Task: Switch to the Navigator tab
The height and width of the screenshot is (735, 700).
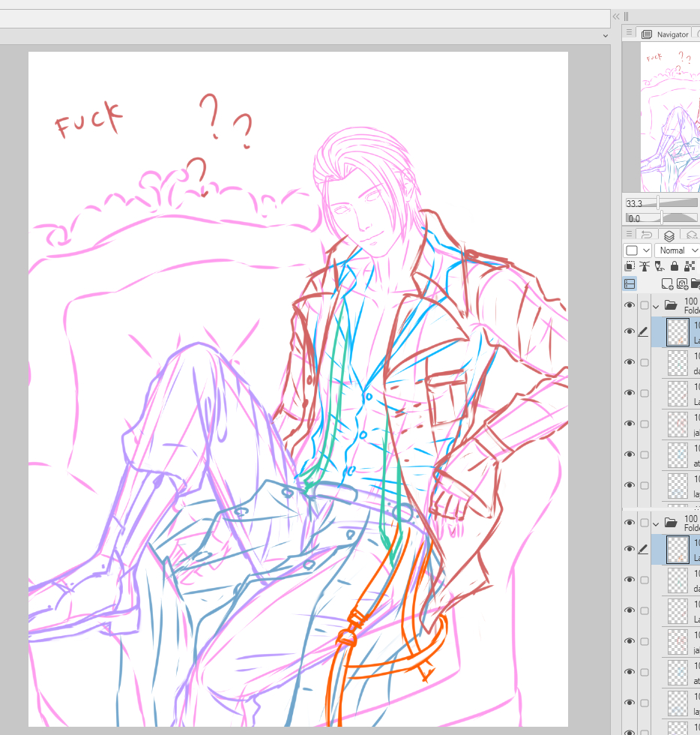Action: 666,34
